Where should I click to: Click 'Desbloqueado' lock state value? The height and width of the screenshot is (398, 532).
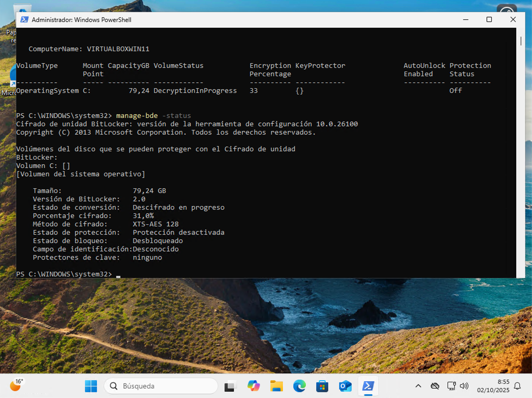point(158,241)
